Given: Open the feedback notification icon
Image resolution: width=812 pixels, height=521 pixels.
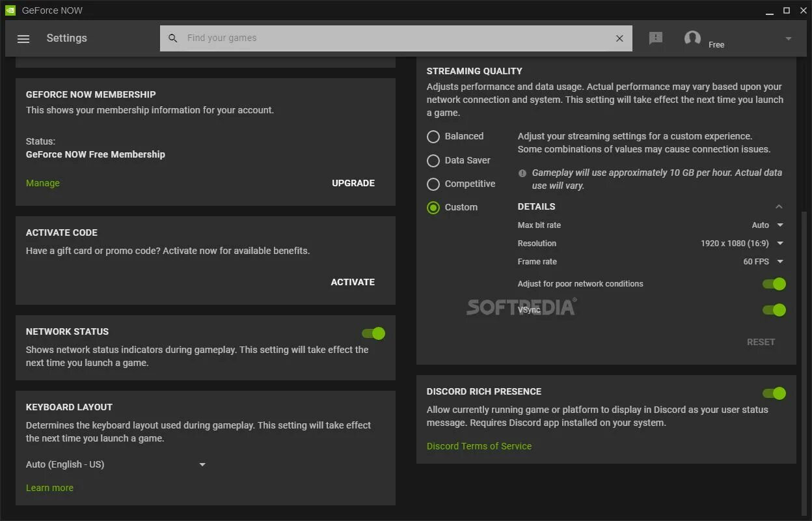Looking at the screenshot, I should point(656,38).
